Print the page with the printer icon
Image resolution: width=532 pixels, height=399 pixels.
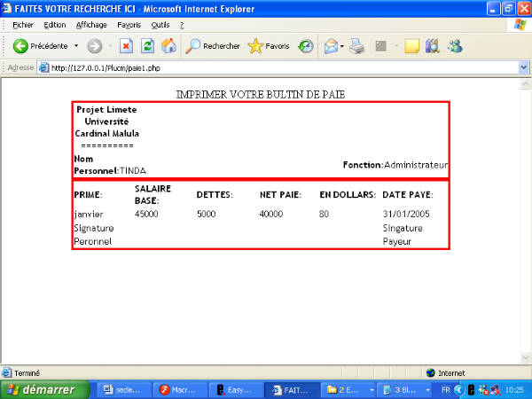click(x=357, y=46)
